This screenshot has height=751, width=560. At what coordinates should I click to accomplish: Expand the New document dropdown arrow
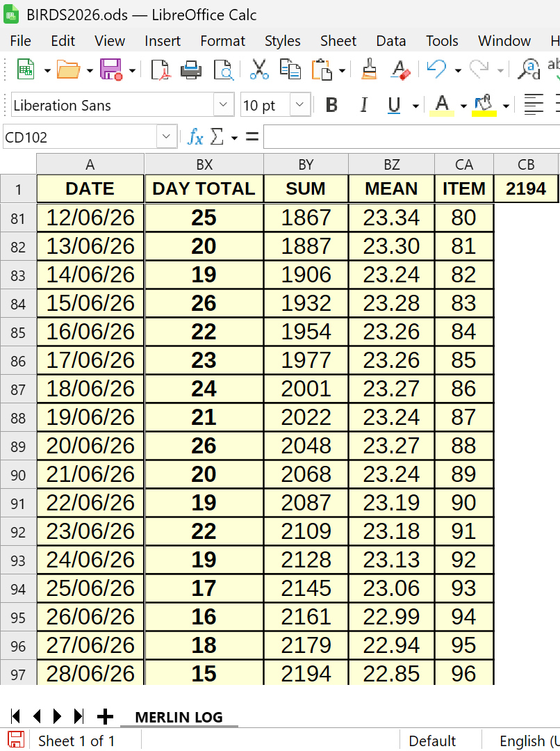(x=47, y=71)
